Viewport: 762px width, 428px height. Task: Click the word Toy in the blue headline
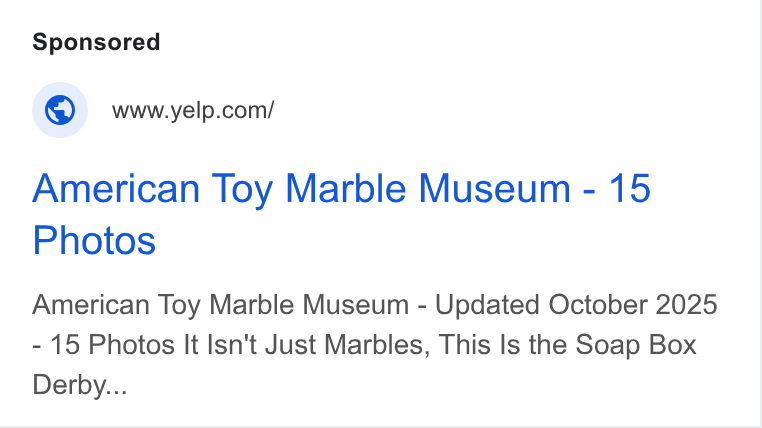pyautogui.click(x=242, y=190)
